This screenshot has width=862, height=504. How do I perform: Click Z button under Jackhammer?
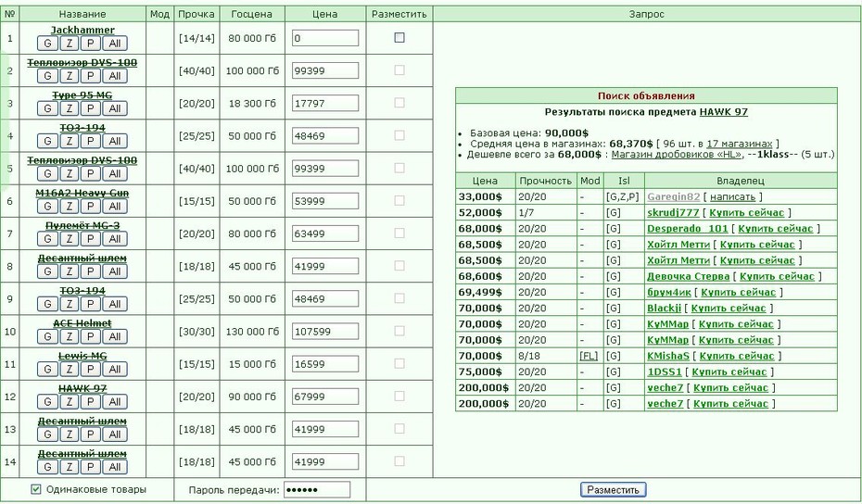(x=70, y=44)
